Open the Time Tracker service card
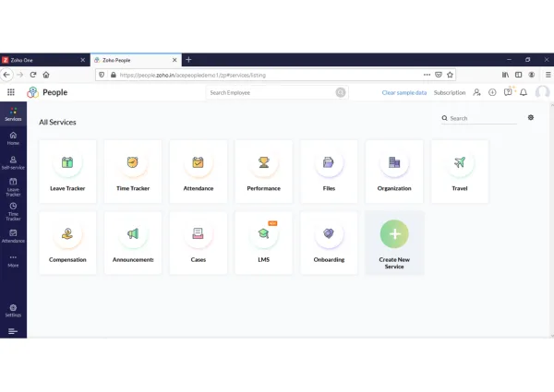 [x=133, y=172]
